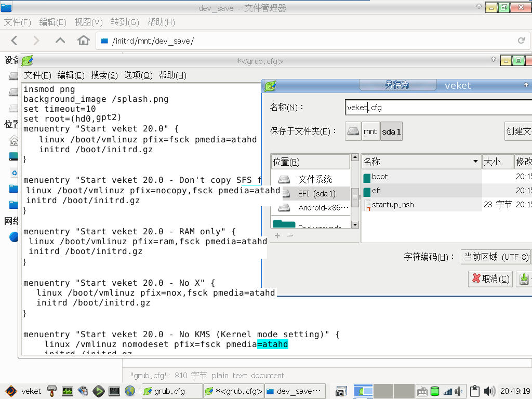Viewport: 532px width, 399px height.
Task: Open text editor 搜索(S) menu
Action: point(104,75)
